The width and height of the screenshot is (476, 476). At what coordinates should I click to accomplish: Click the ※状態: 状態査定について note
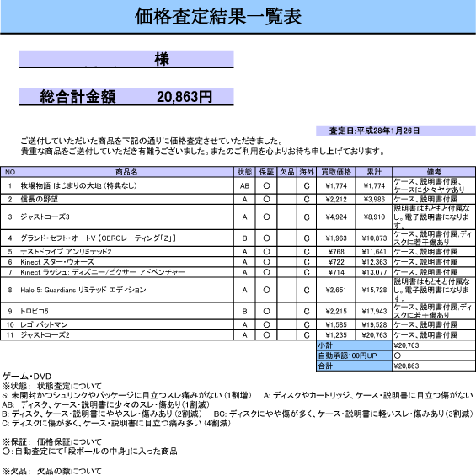(x=51, y=386)
